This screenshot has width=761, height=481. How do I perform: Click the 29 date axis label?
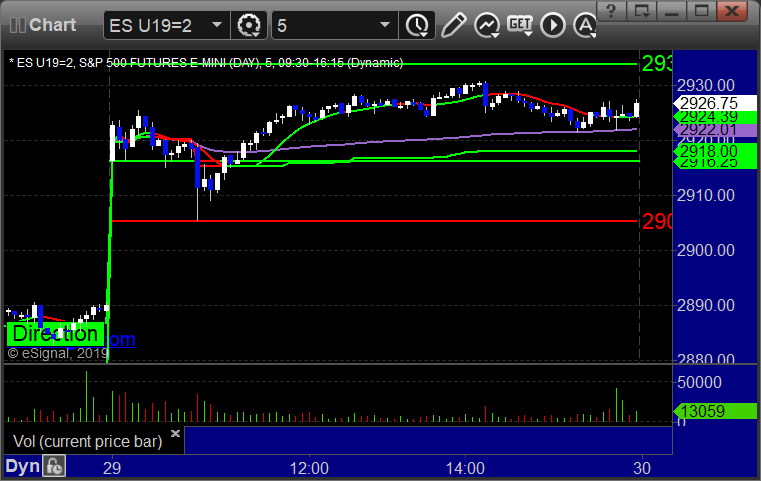pyautogui.click(x=112, y=468)
